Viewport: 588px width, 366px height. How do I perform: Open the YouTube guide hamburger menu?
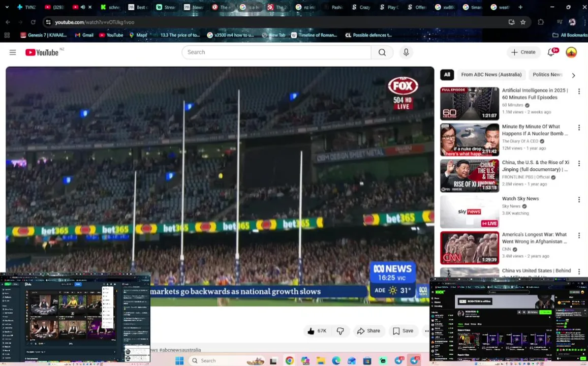[13, 52]
